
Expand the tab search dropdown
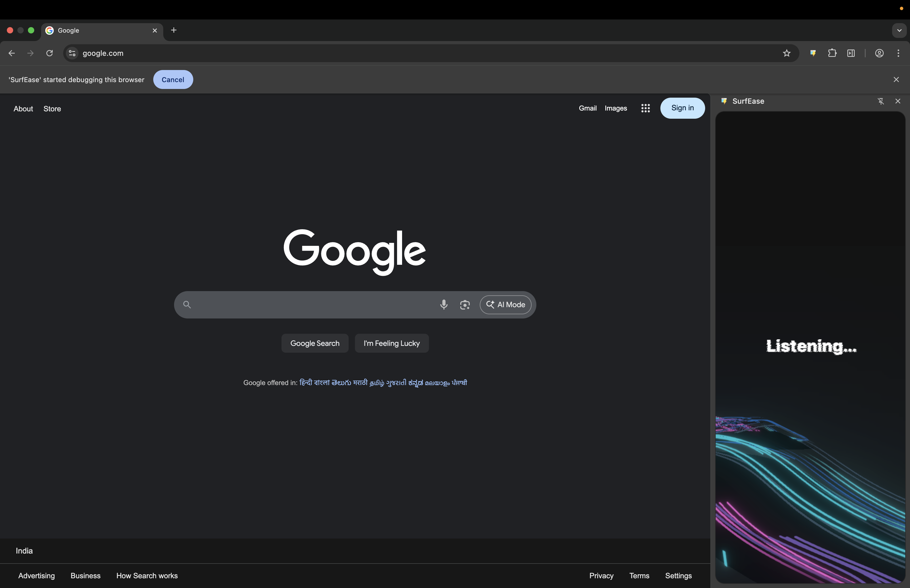coord(899,30)
